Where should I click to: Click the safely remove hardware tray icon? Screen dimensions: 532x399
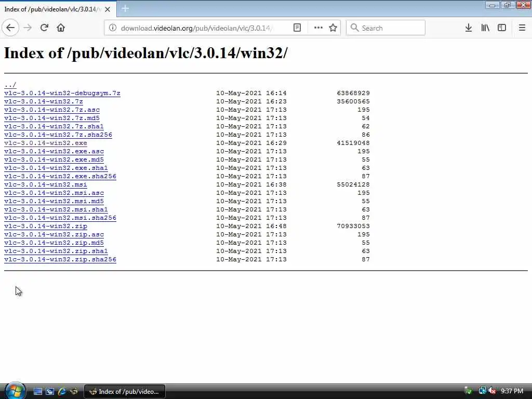click(x=468, y=391)
